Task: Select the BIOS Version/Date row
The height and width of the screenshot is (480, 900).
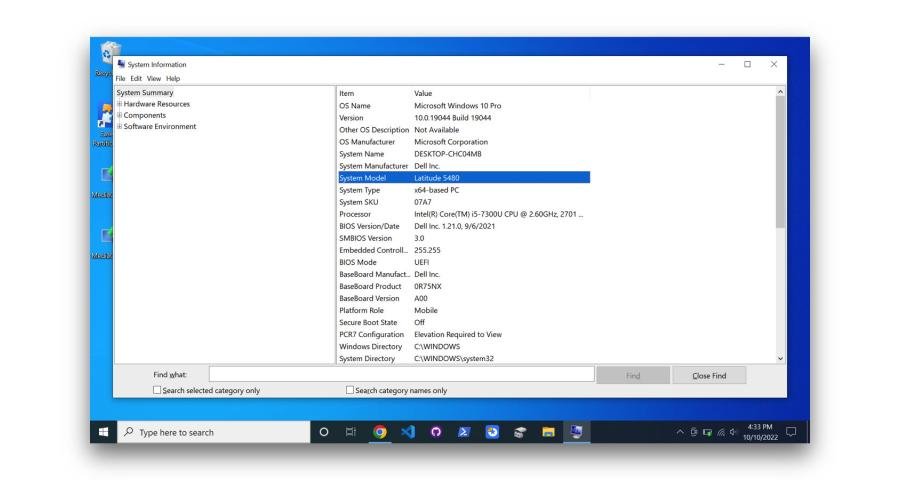Action: click(x=464, y=226)
